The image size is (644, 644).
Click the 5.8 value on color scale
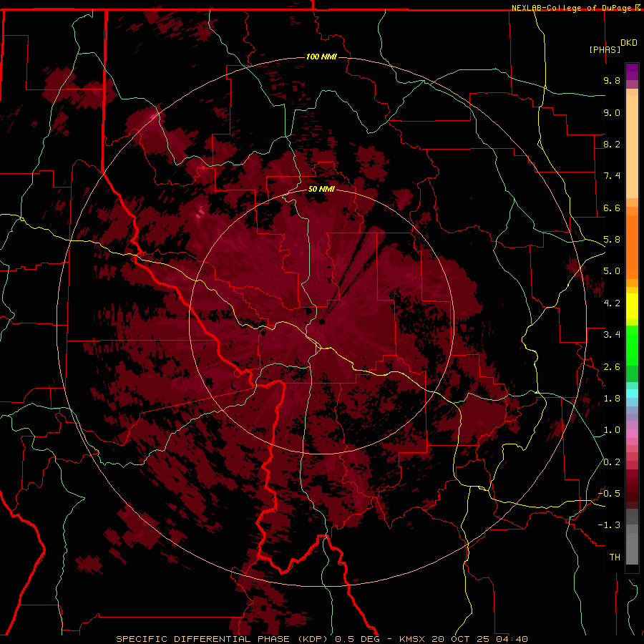click(x=612, y=240)
